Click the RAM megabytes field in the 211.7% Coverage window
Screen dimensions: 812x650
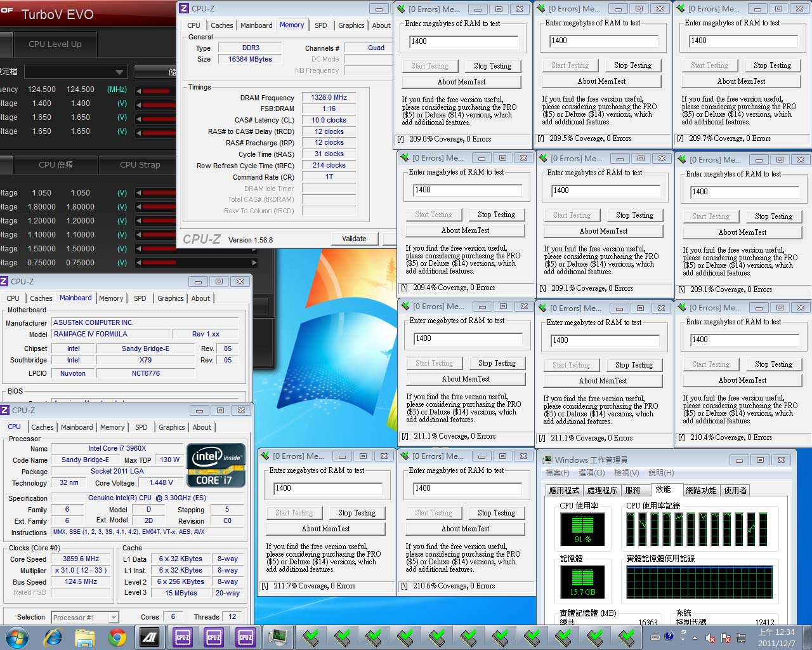coord(327,488)
